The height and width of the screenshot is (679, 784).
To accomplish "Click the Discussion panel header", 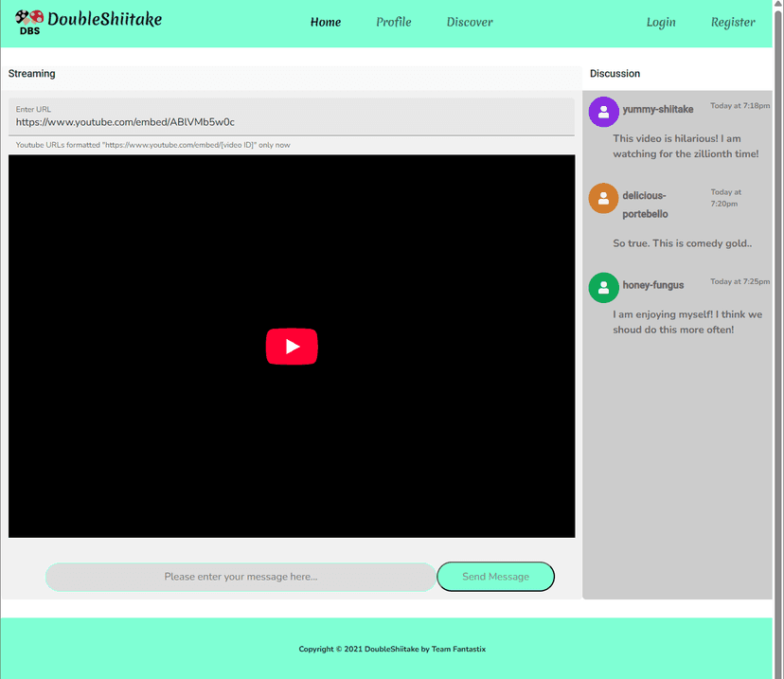I will tap(615, 73).
